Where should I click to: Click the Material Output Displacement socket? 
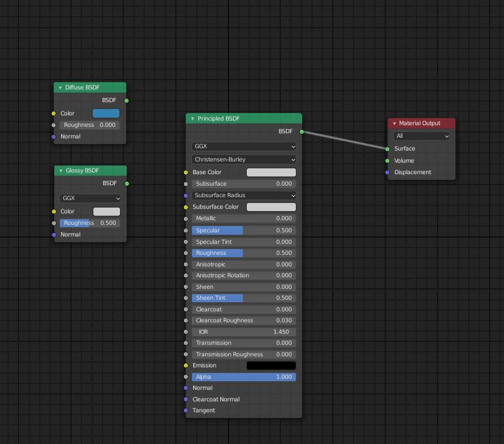click(388, 172)
